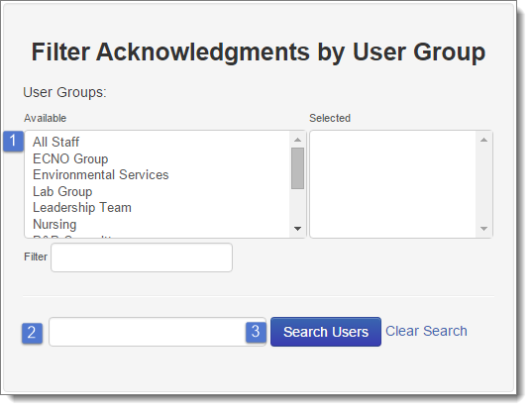Click Selected list scroll up arrow
The height and width of the screenshot is (410, 532).
click(483, 140)
